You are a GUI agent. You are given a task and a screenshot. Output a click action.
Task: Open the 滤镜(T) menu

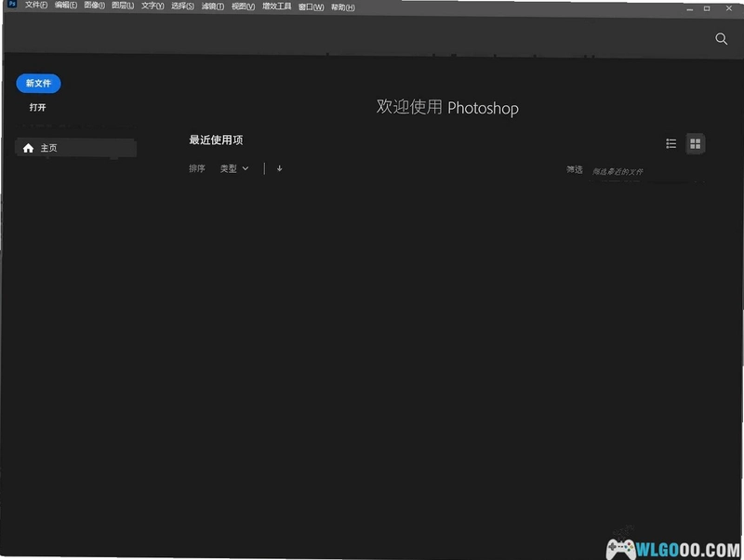213,7
